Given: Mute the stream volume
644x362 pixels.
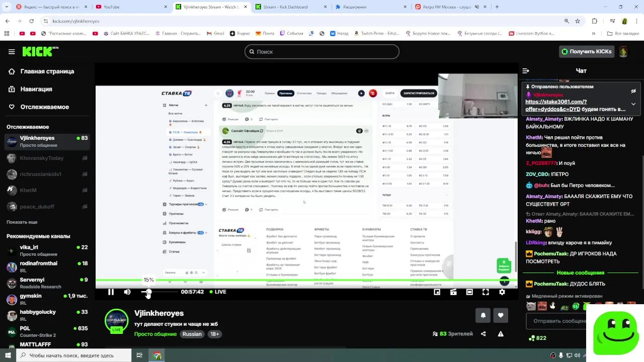Looking at the screenshot, I should click(x=127, y=292).
